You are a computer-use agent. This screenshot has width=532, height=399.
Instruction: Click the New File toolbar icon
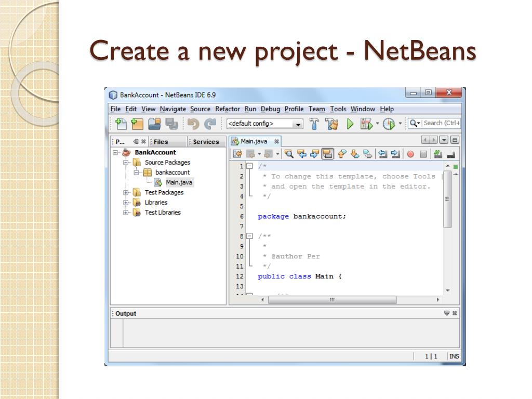pyautogui.click(x=121, y=124)
